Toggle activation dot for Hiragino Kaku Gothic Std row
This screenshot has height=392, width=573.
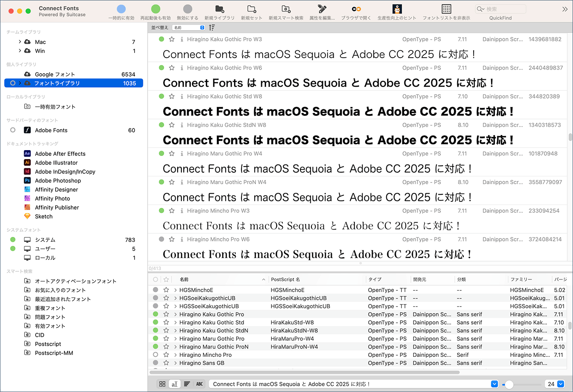point(156,322)
